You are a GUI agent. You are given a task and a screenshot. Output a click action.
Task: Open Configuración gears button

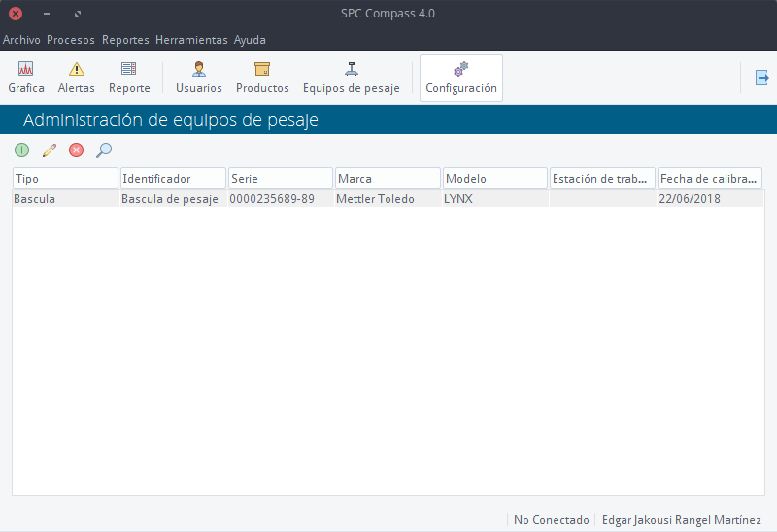(461, 78)
